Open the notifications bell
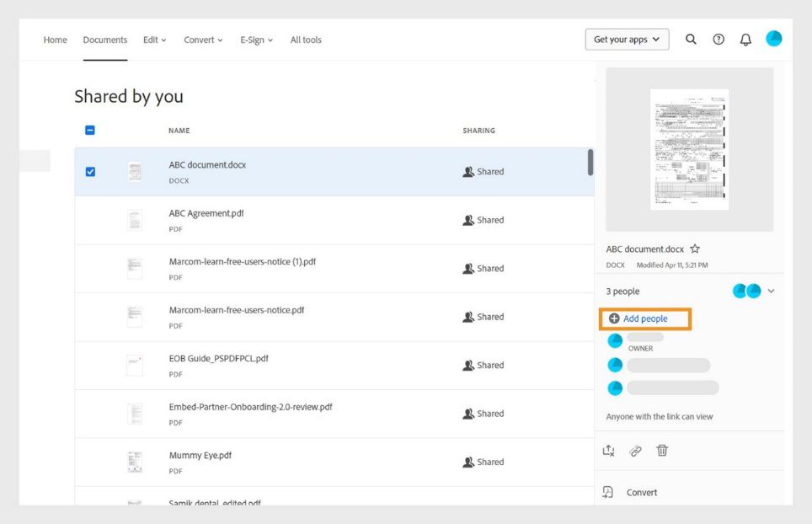 click(745, 40)
